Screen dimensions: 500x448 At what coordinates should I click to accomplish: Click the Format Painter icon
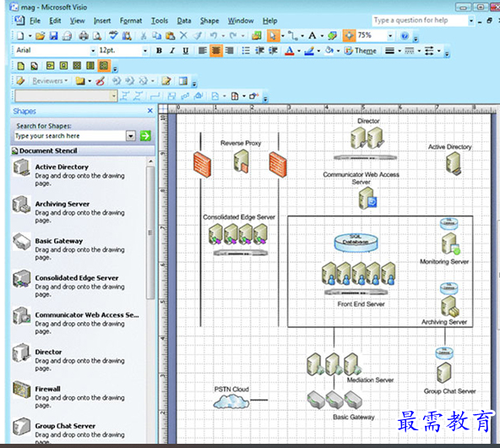pyautogui.click(x=198, y=36)
